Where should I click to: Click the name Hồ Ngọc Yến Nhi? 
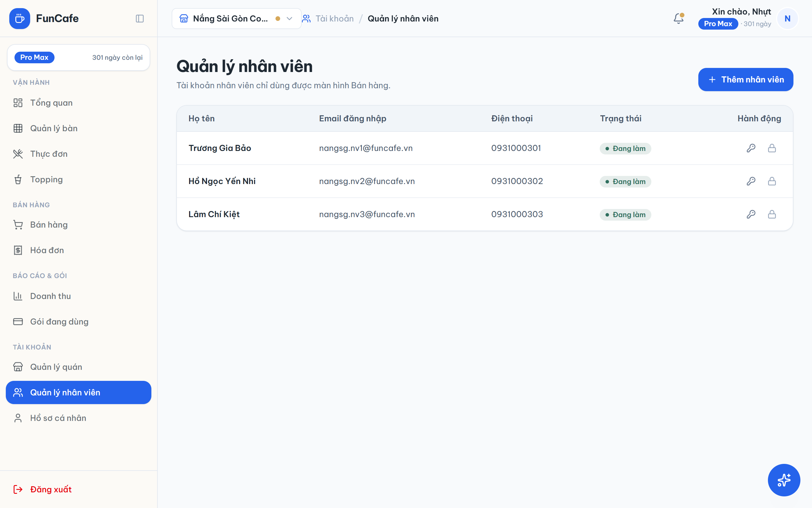point(222,181)
